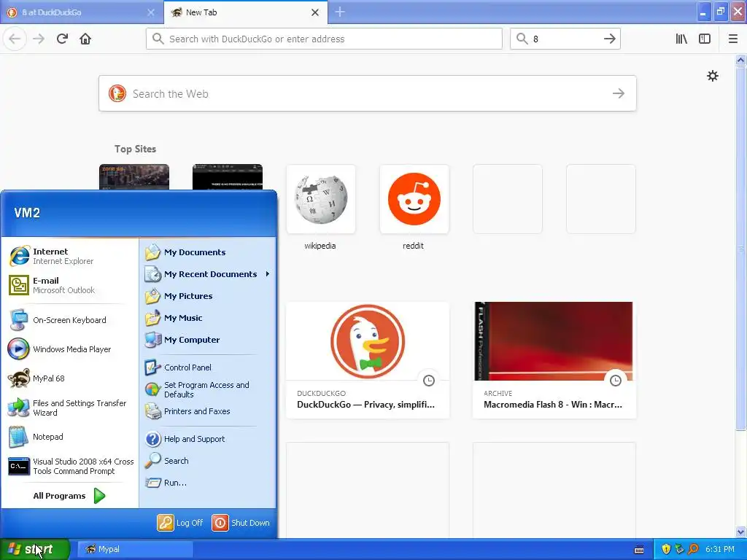Viewport: 747px width, 560px height.
Task: Open the DuckDuckGo highlight card
Action: click(368, 360)
